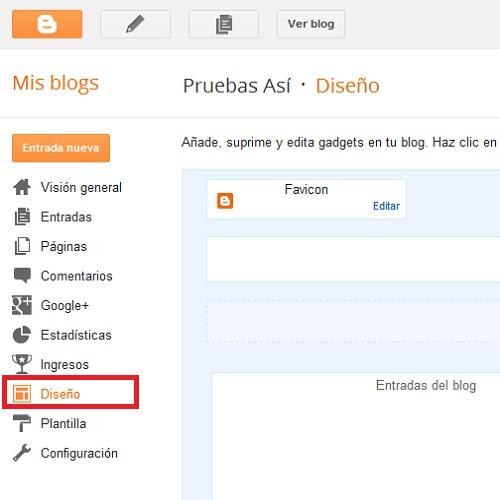The height and width of the screenshot is (500, 500).
Task: Click the Diseño layout icon
Action: coord(22,394)
